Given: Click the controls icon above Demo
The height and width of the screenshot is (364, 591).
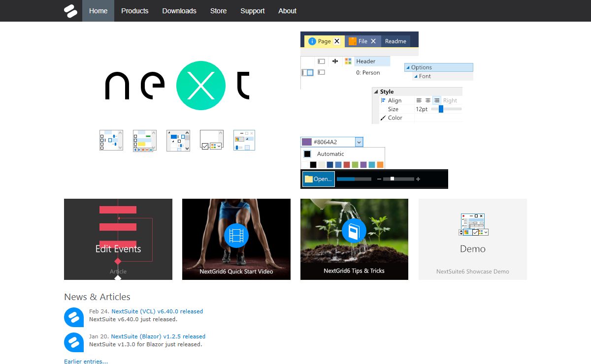Looking at the screenshot, I should tap(473, 225).
